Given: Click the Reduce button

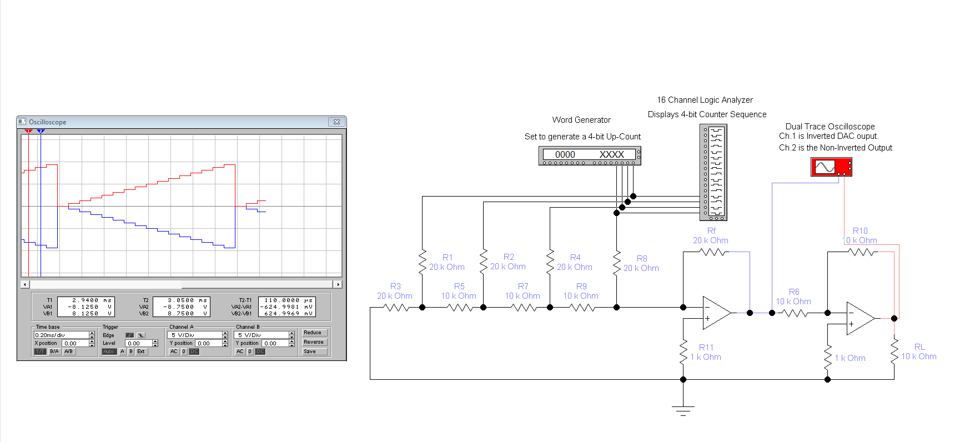Looking at the screenshot, I should point(315,333).
